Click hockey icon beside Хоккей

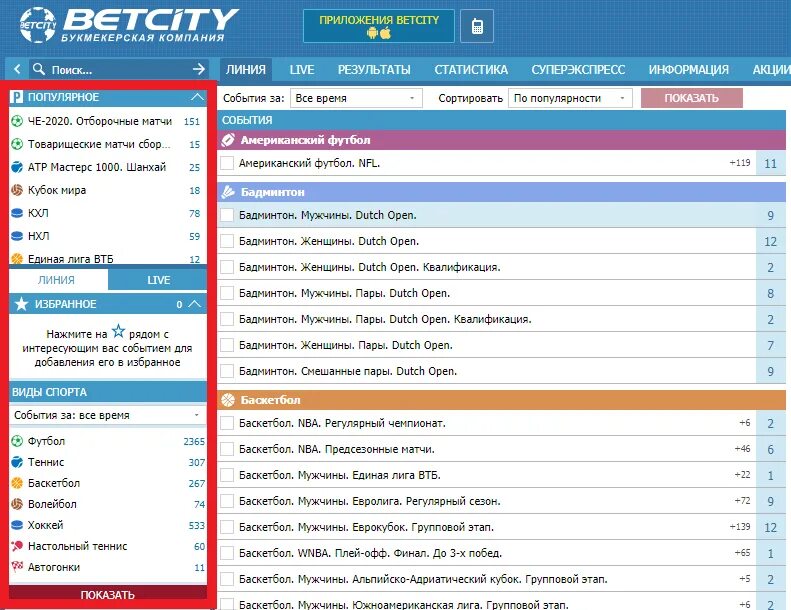click(x=17, y=525)
